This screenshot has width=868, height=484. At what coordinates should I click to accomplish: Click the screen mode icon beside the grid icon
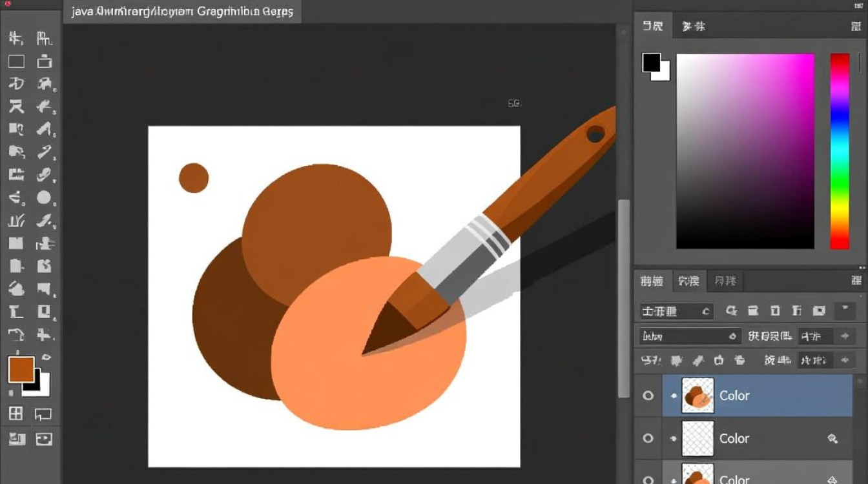tap(43, 414)
